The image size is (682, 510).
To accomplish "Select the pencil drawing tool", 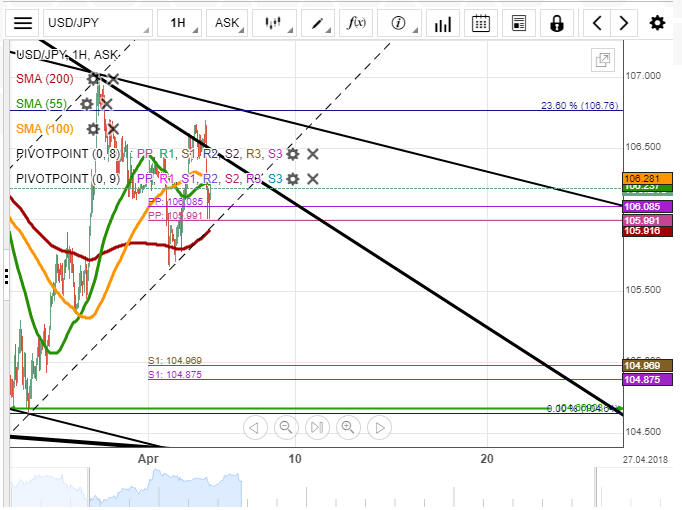I will 318,23.
